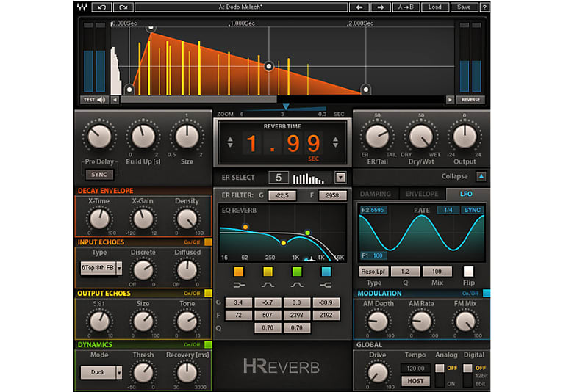Click the ZOOM slider marker
This screenshot has height=392, width=588.
coord(286,106)
